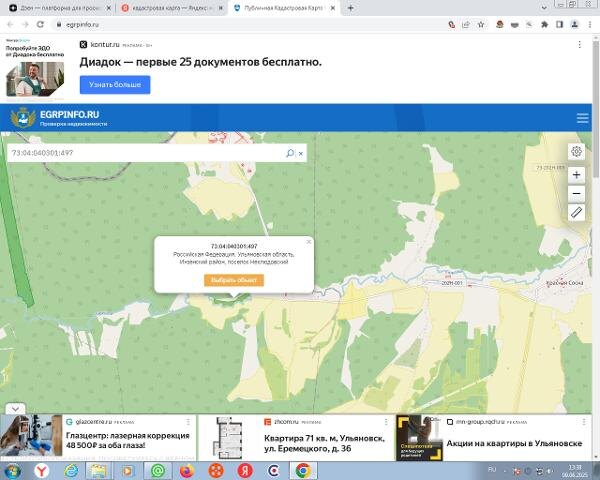Viewport: 600px width, 480px height.
Task: Clear the cadastral number search field
Action: (x=301, y=153)
